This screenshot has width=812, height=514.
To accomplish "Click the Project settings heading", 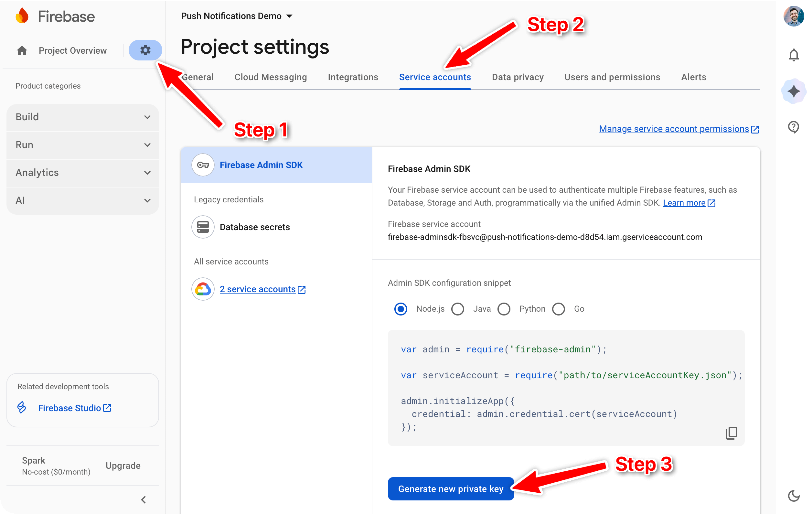I will [255, 46].
